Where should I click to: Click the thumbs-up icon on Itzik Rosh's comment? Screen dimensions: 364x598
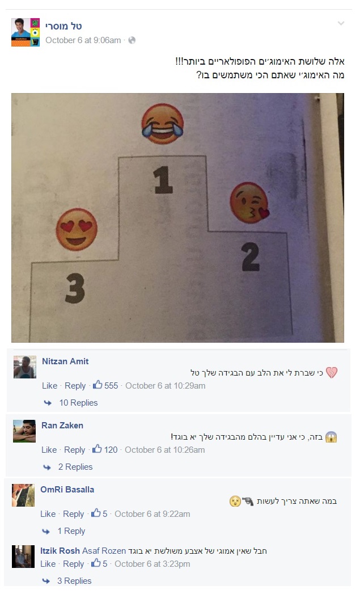pyautogui.click(x=96, y=562)
